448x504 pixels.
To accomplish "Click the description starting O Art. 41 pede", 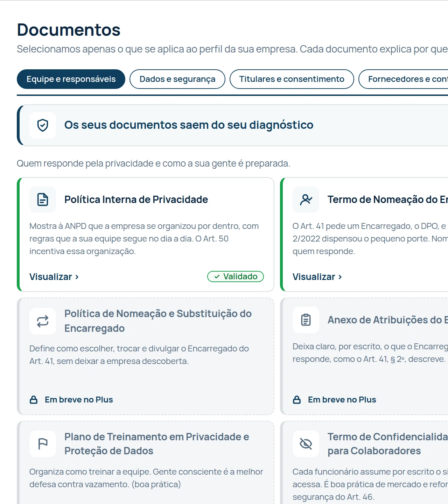I will (370, 239).
